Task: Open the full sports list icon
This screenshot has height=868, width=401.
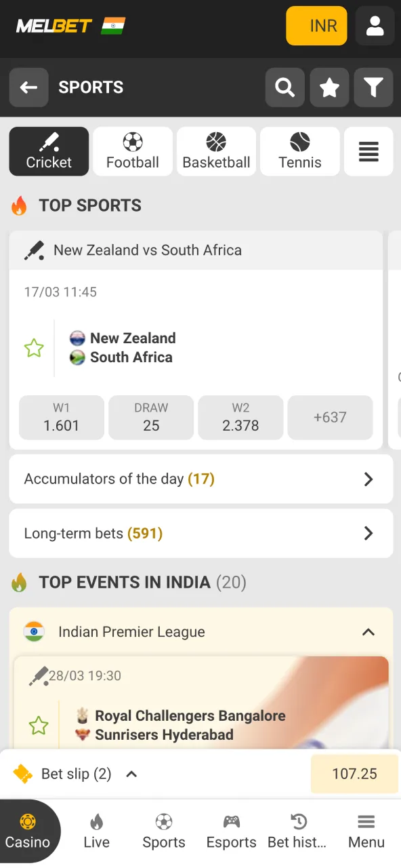Action: (x=368, y=151)
